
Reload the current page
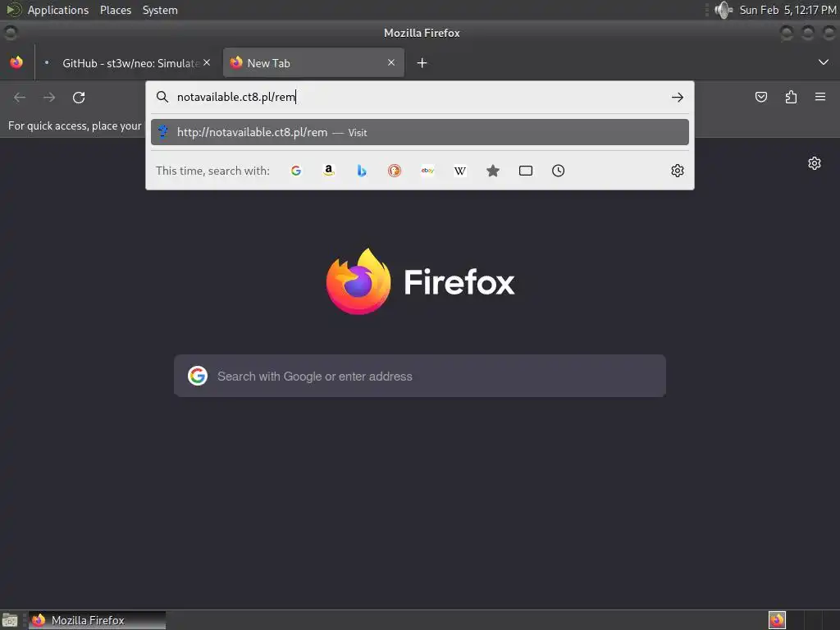pyautogui.click(x=79, y=98)
